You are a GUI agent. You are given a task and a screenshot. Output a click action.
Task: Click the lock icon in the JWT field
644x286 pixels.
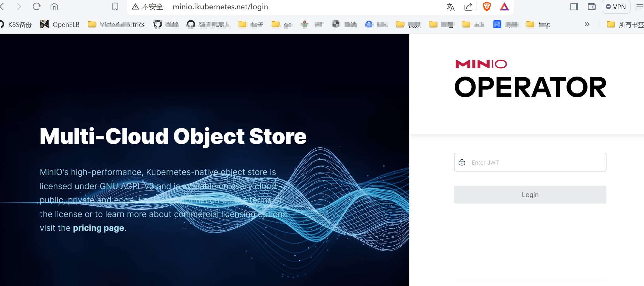[x=462, y=162]
